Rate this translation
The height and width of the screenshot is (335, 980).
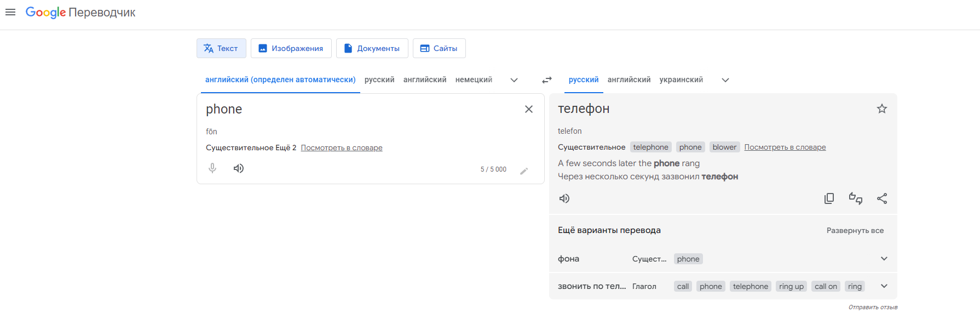856,198
